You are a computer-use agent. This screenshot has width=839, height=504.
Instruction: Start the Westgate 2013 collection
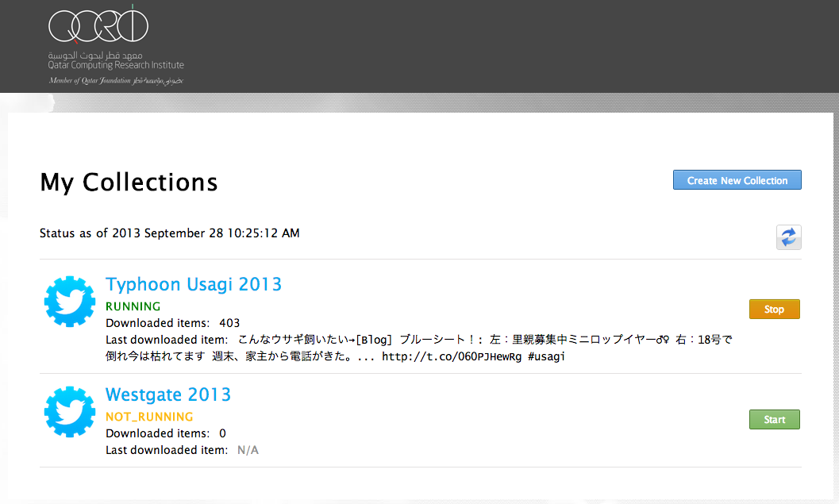[x=774, y=420]
